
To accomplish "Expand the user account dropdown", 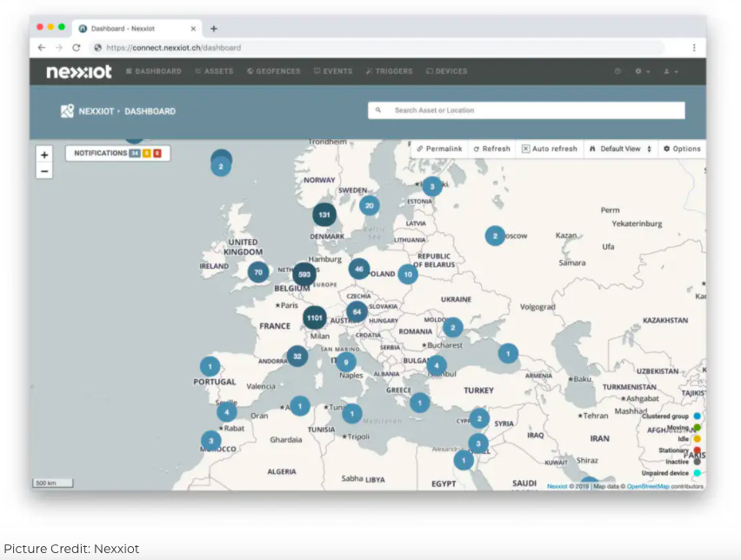I will coord(671,71).
